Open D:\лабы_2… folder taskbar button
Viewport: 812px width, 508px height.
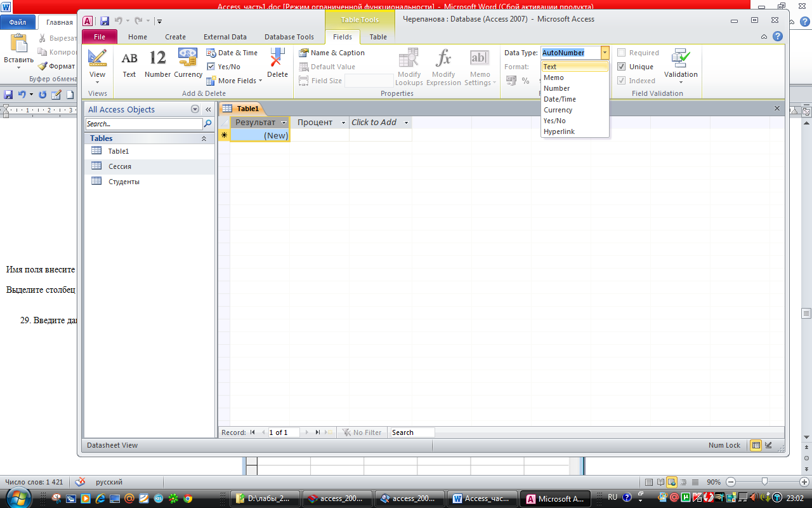point(266,498)
